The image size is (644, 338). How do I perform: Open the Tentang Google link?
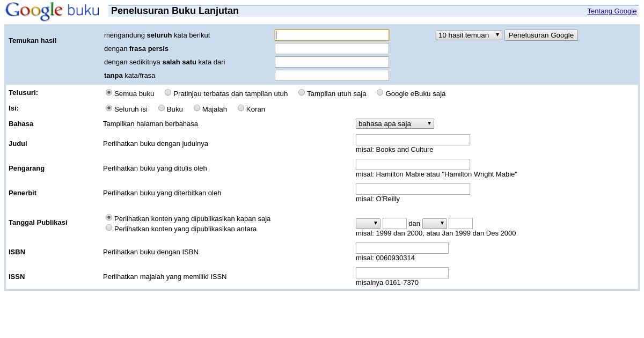(612, 11)
